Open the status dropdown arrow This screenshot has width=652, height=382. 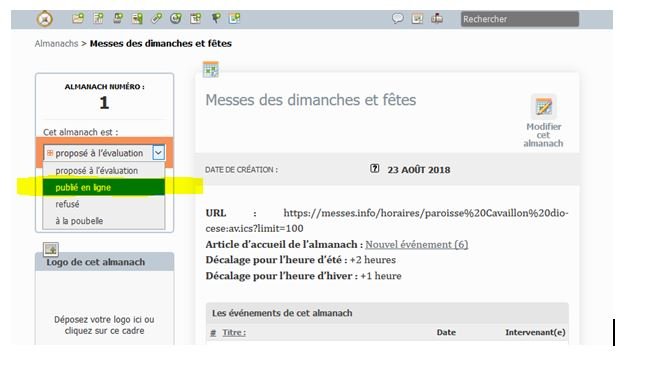coord(158,153)
